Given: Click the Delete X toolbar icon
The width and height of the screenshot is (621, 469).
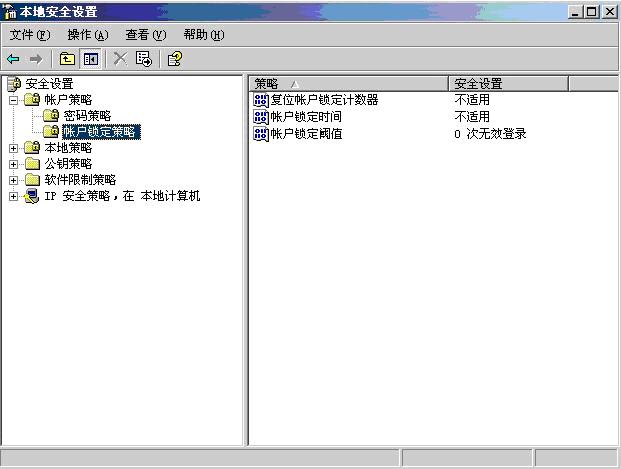Looking at the screenshot, I should point(120,59).
